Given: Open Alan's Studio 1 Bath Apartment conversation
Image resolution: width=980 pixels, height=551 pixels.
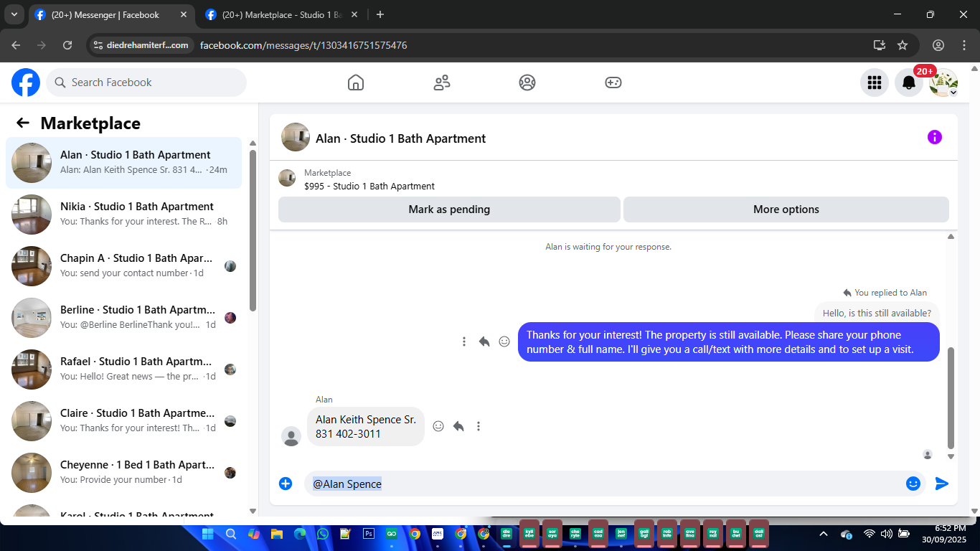Looking at the screenshot, I should (123, 163).
